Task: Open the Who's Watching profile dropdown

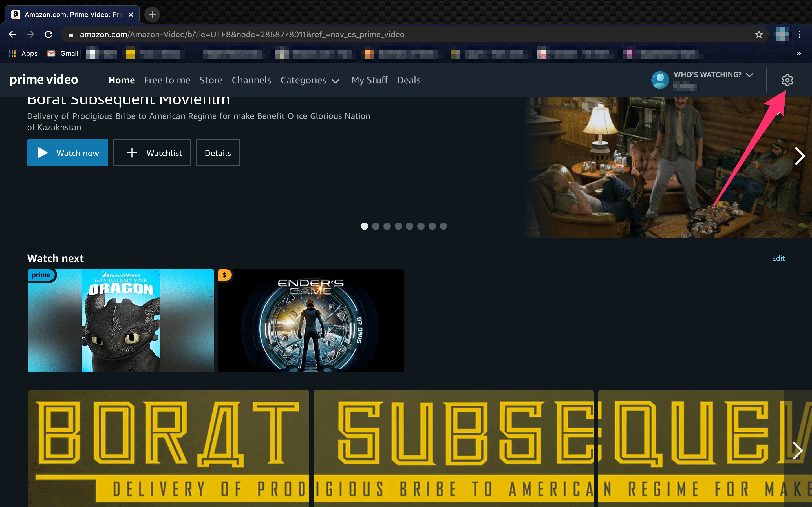Action: [713, 75]
